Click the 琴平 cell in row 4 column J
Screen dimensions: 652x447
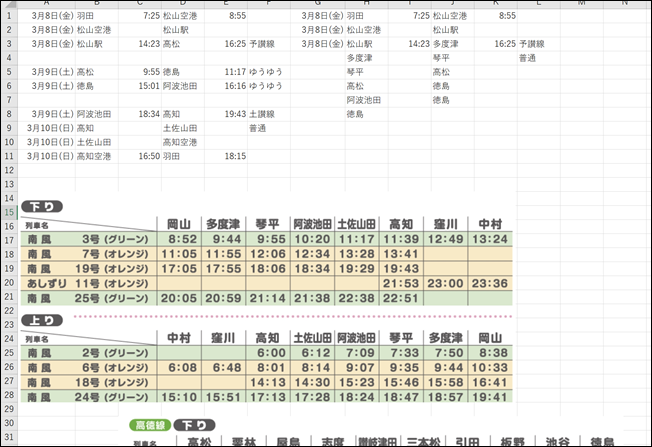click(x=453, y=58)
